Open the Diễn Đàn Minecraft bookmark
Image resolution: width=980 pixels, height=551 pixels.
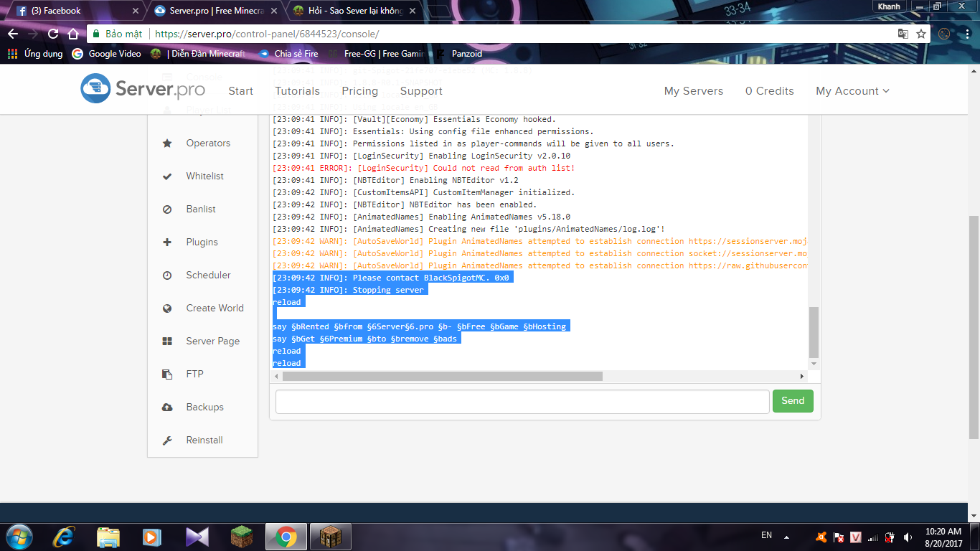click(198, 54)
